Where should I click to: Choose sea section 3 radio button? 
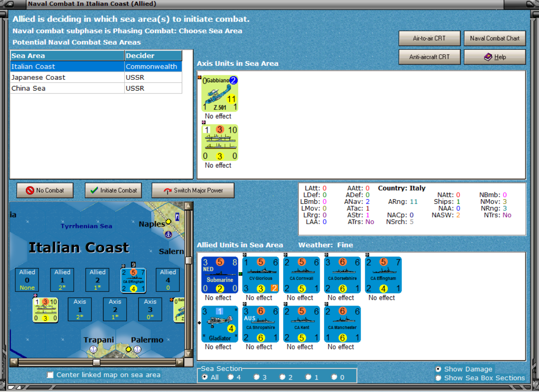(257, 377)
